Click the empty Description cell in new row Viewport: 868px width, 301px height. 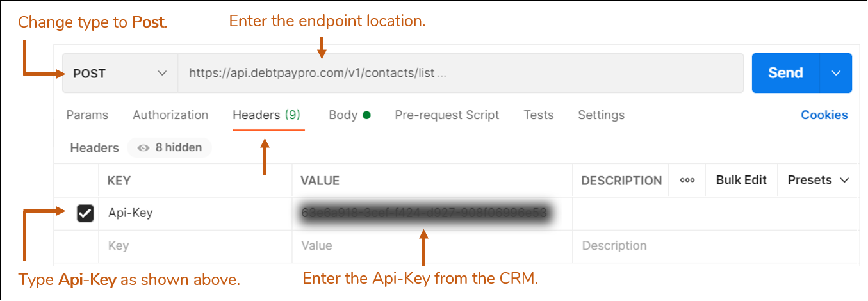[x=716, y=246]
